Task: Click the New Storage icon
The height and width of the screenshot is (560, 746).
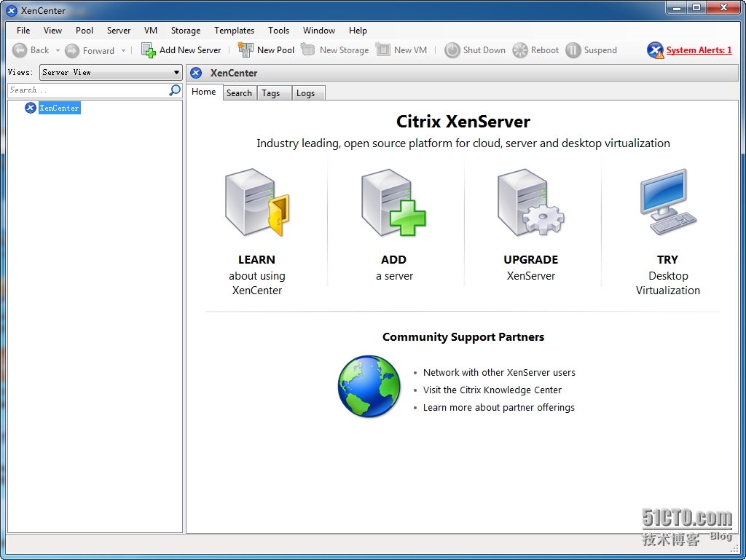Action: (x=308, y=50)
